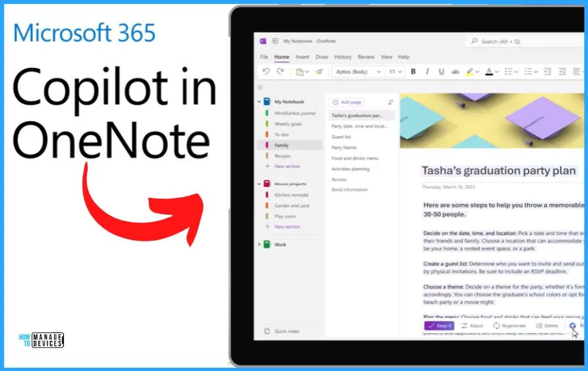
Task: Click the Regenerate button
Action: [x=509, y=326]
